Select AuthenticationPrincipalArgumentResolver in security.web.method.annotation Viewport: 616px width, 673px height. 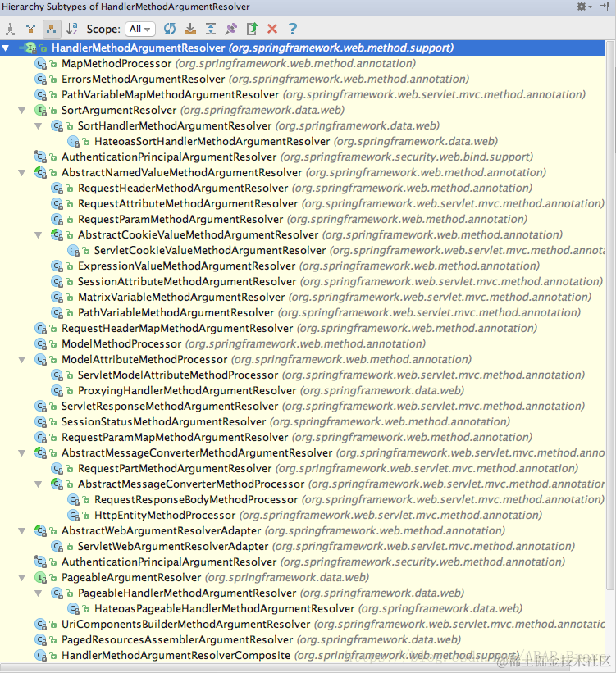tap(303, 562)
